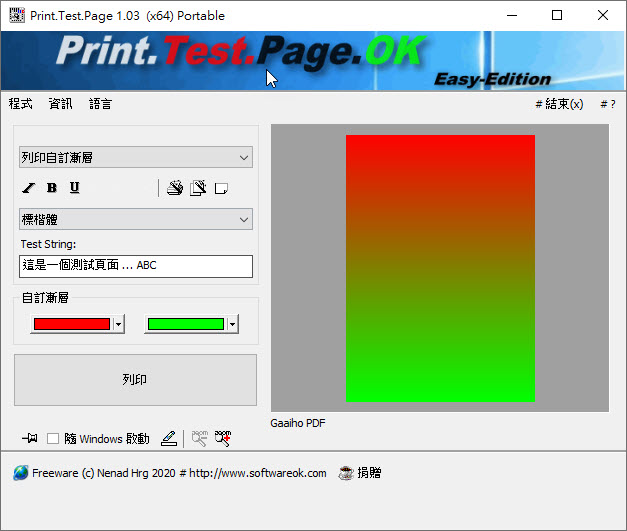
Task: Click the grayed zoom mouse icon
Action: pyautogui.click(x=200, y=438)
